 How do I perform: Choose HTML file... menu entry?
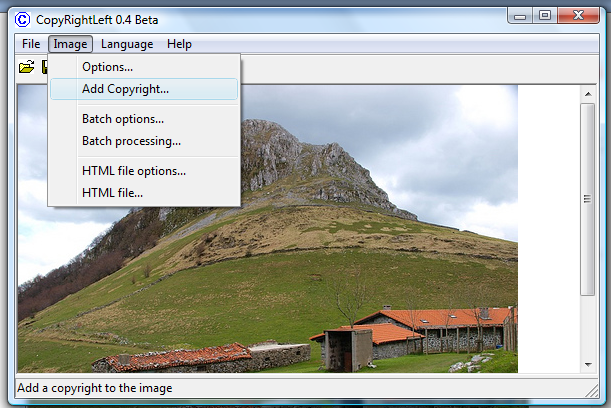pos(144,193)
